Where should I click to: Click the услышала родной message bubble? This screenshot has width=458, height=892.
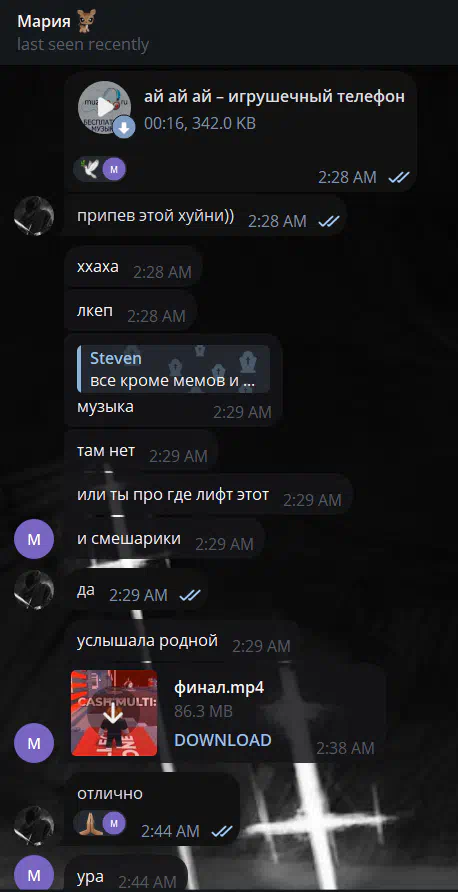pos(183,642)
